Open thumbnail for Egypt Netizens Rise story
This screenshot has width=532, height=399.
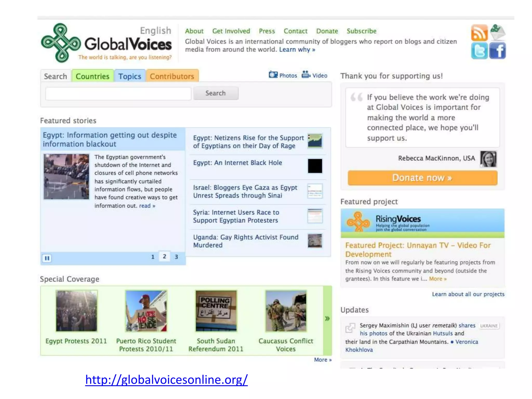point(315,141)
